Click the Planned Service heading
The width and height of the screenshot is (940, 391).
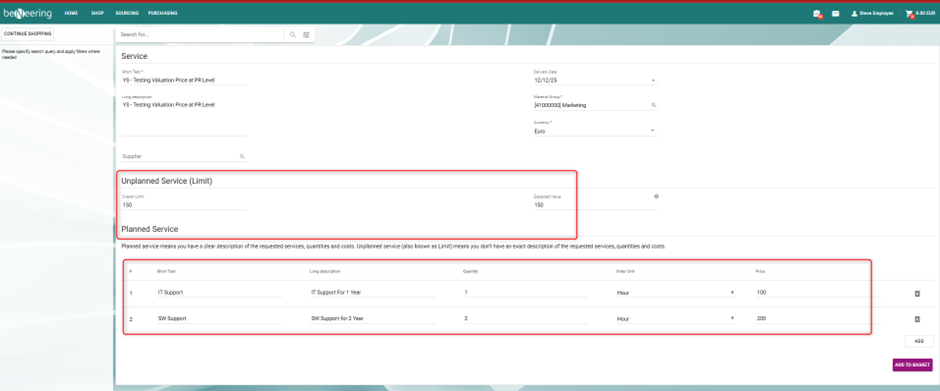[150, 228]
